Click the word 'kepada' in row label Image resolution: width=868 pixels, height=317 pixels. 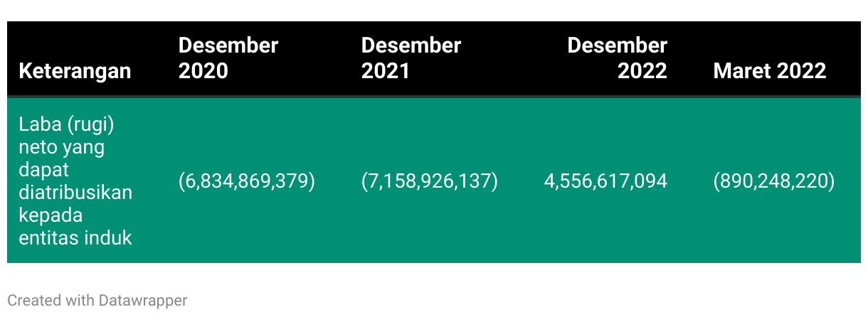point(51,215)
